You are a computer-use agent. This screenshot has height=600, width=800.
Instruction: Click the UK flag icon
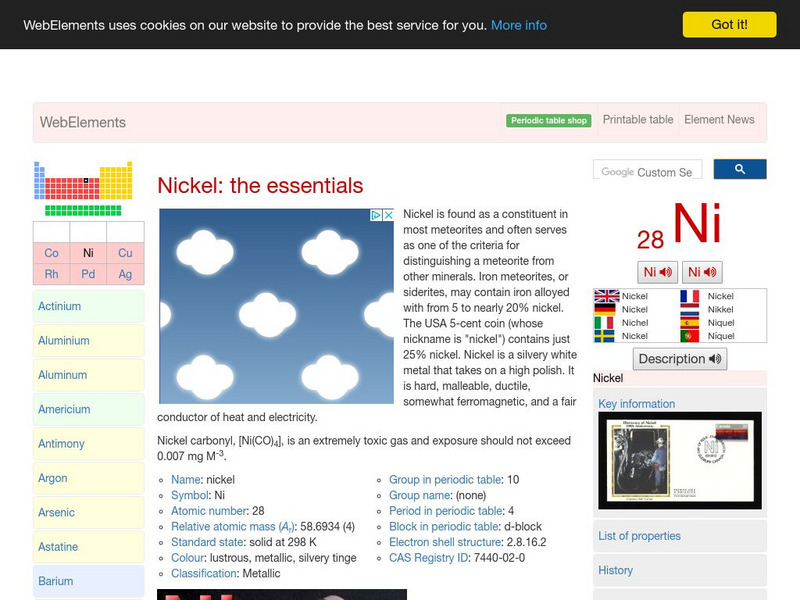click(x=607, y=296)
